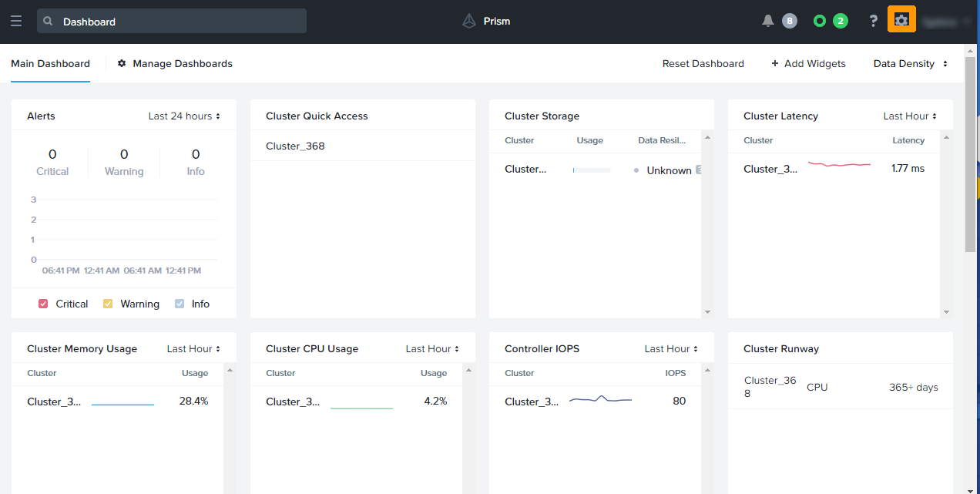
Task: Change the Cluster Latency time range dropdown
Action: tap(910, 116)
